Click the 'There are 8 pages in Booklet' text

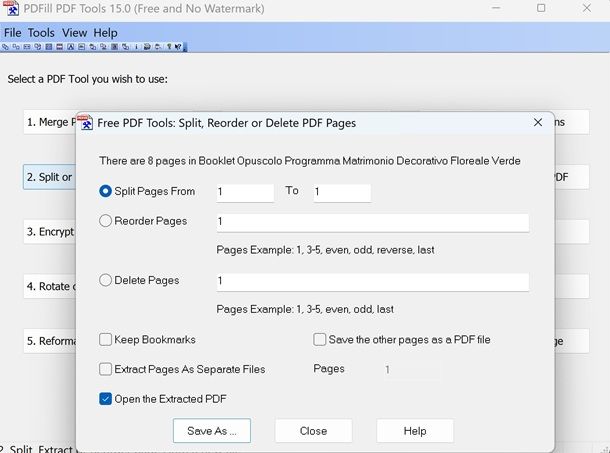pos(310,161)
